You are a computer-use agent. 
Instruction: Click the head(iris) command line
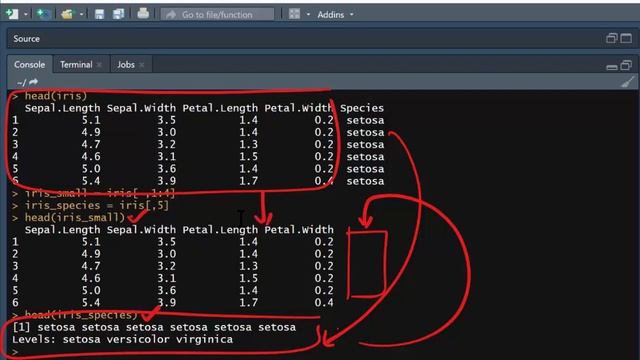(50, 96)
